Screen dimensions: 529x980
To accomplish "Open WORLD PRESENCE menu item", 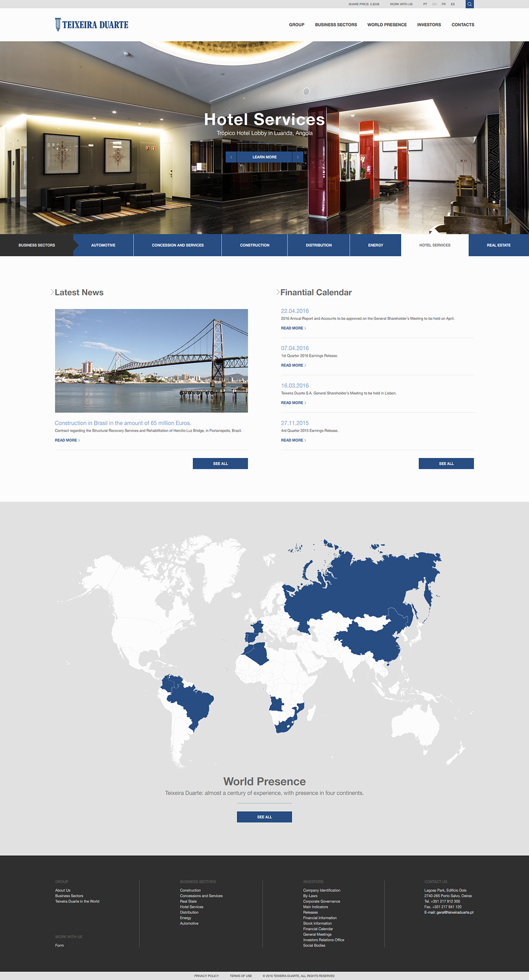I will click(x=387, y=25).
